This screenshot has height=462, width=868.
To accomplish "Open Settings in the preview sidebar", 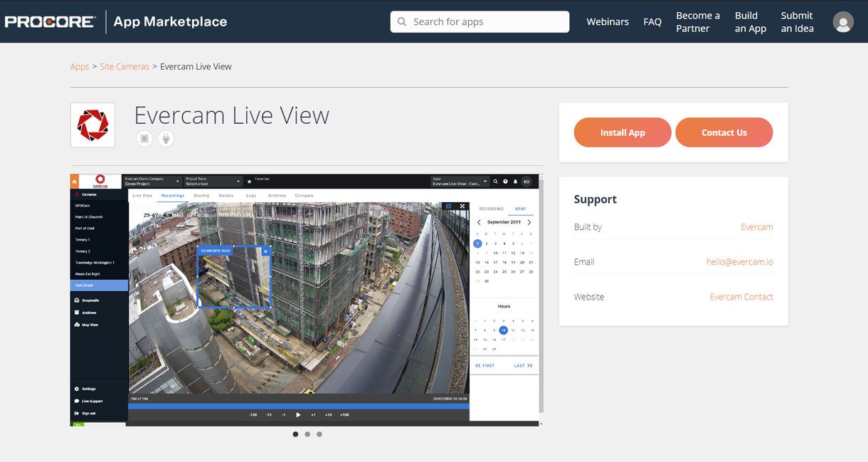I will coord(85,389).
